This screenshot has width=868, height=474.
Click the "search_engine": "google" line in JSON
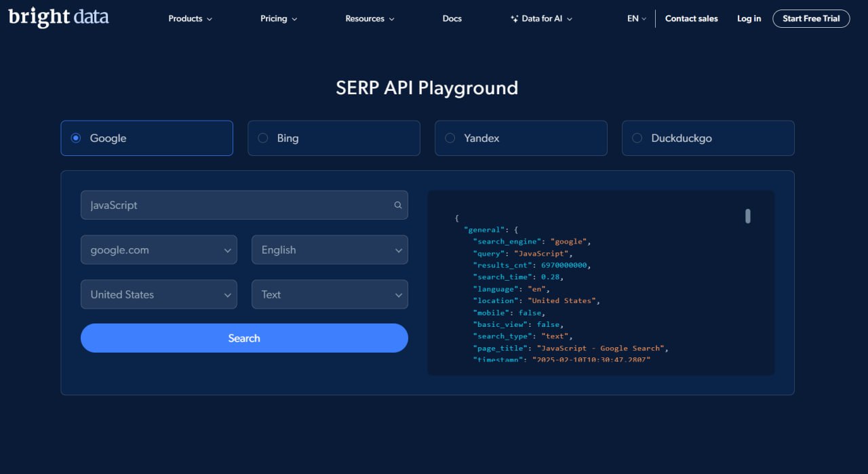pyautogui.click(x=532, y=241)
